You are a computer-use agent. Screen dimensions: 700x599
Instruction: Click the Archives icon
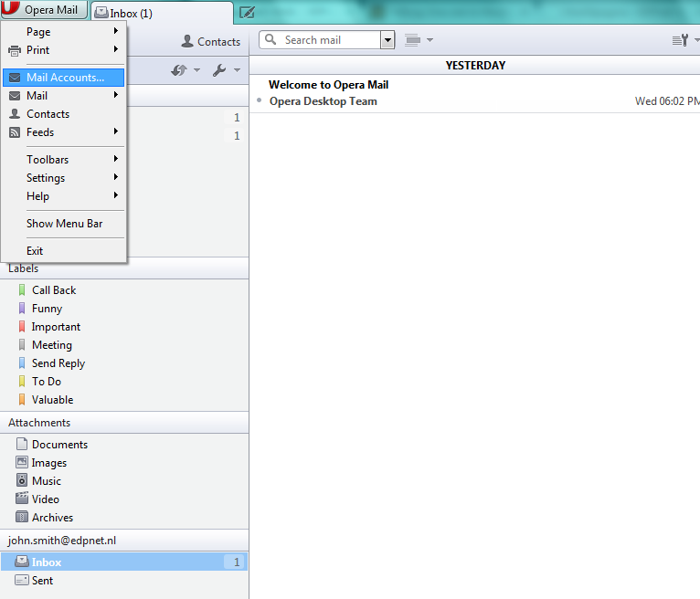tap(22, 517)
